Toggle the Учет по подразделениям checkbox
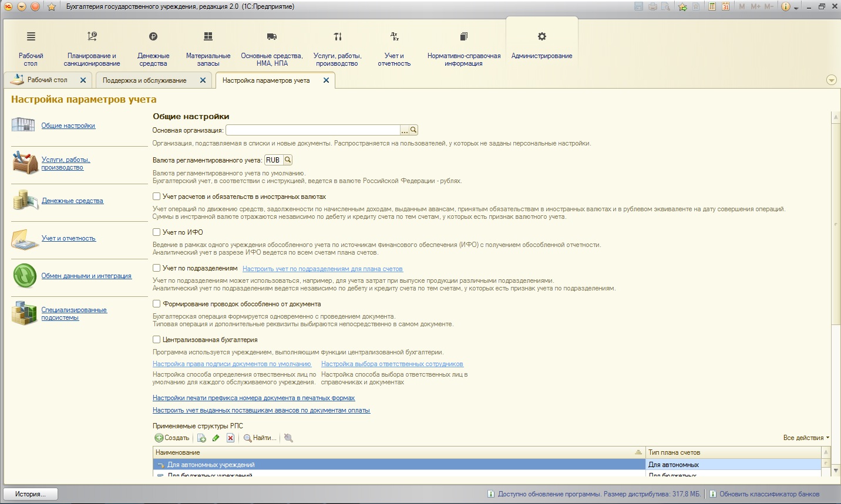841x504 pixels. (x=157, y=268)
